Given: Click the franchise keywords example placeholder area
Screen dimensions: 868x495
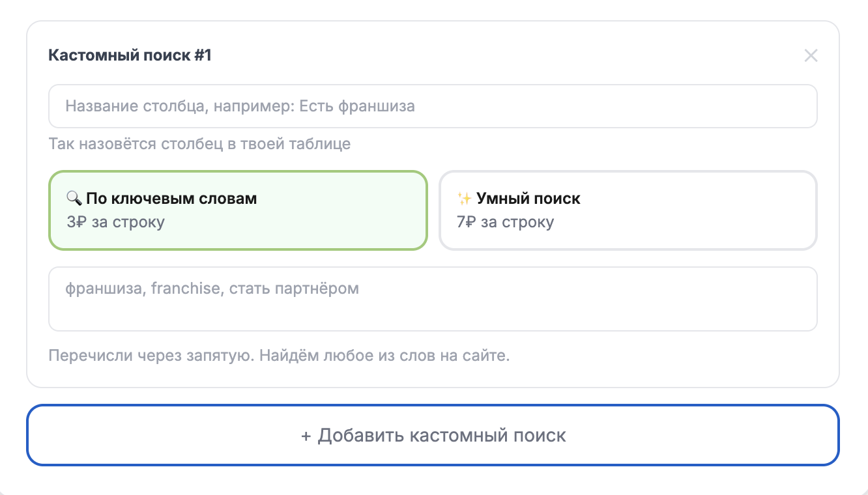Looking at the screenshot, I should point(211,288).
